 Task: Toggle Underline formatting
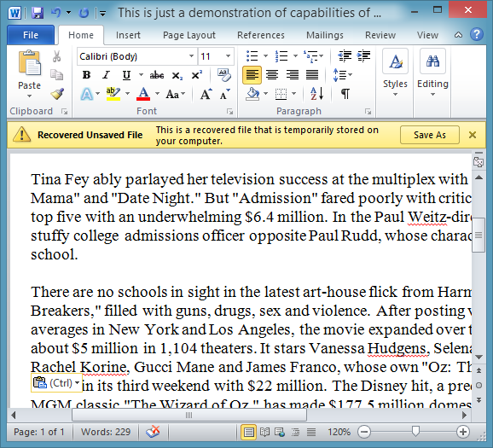click(x=126, y=75)
